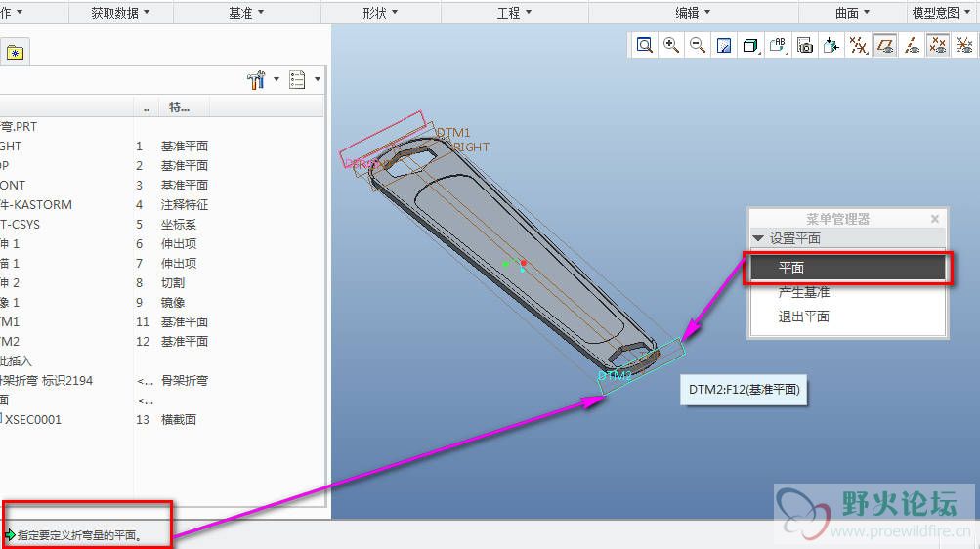The image size is (980, 549).
Task: Click status message 指定要定义折弯量的平面
Action: coord(79,535)
